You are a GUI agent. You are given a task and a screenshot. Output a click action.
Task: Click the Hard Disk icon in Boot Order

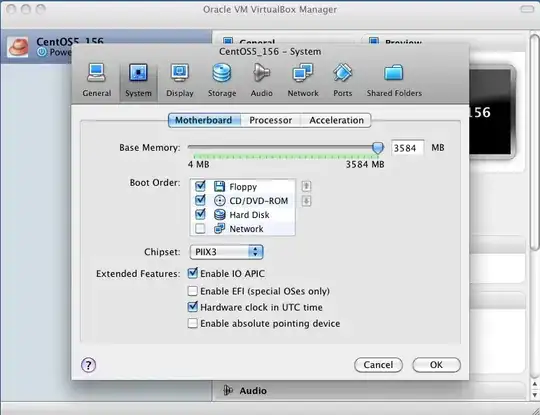coord(219,215)
